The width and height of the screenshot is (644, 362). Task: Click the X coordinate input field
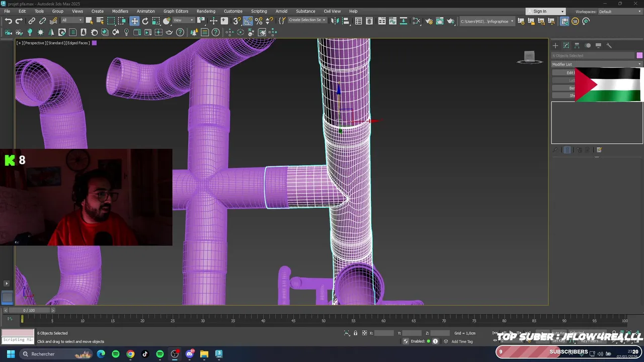(x=384, y=333)
